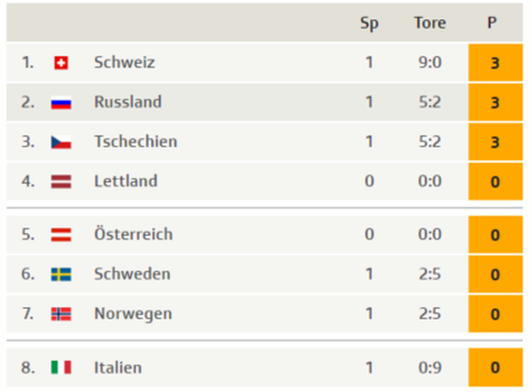Screen dimensions: 532x392
Task: Click the Switzerland flag icon
Action: tap(61, 63)
